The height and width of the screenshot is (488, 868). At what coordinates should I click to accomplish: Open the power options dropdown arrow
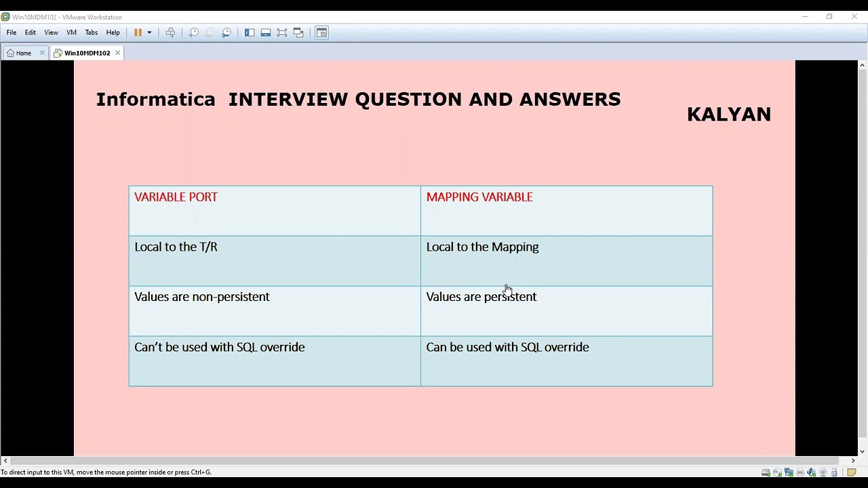pos(149,33)
